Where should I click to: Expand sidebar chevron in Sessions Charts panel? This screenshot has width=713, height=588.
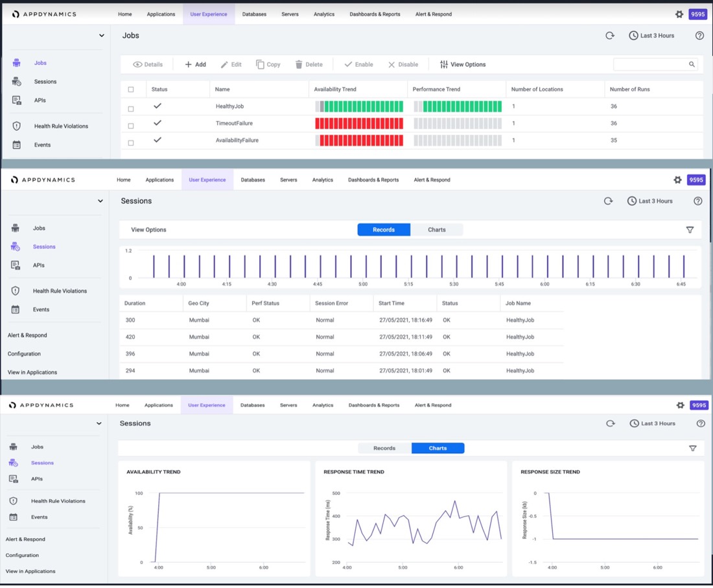(99, 423)
